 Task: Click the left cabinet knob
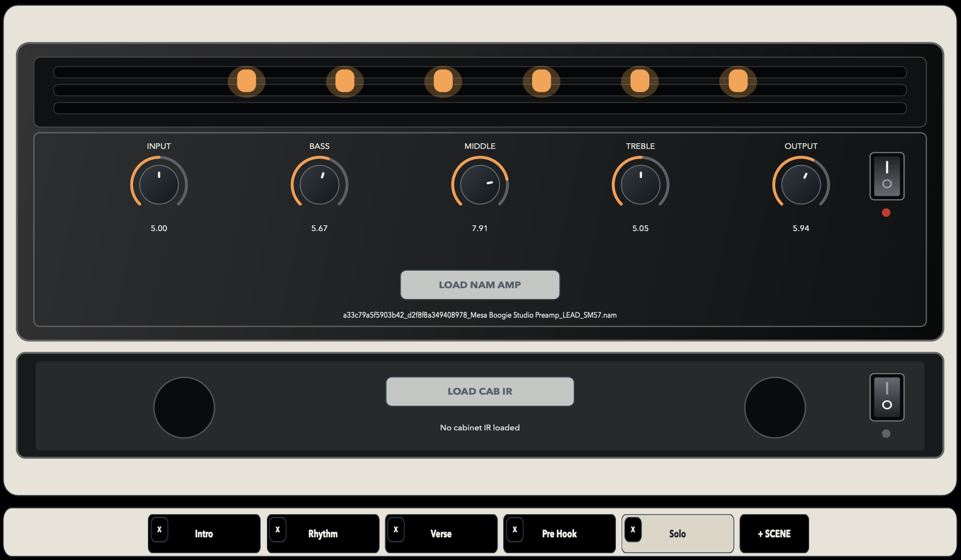click(x=184, y=408)
